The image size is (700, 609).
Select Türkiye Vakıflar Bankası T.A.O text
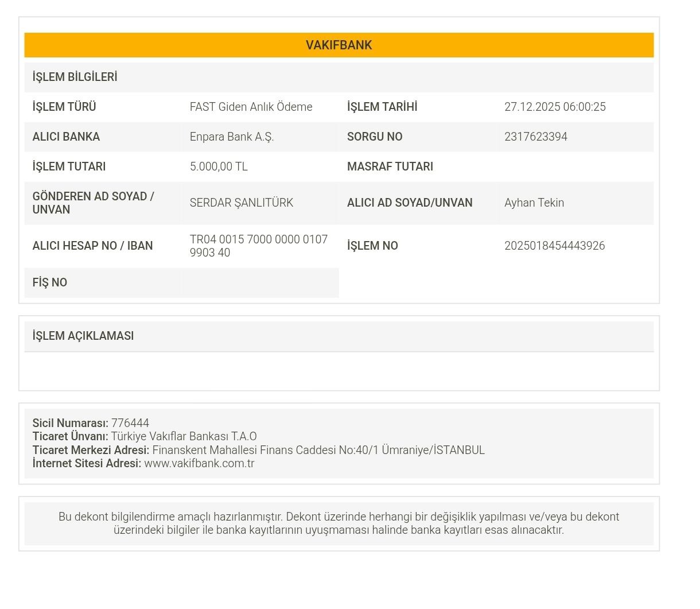coord(184,436)
